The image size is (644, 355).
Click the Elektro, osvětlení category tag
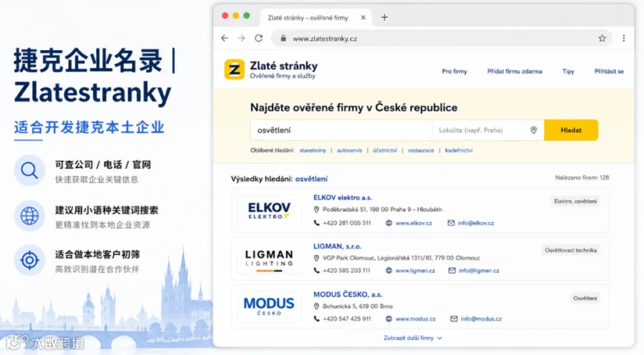[x=575, y=201]
